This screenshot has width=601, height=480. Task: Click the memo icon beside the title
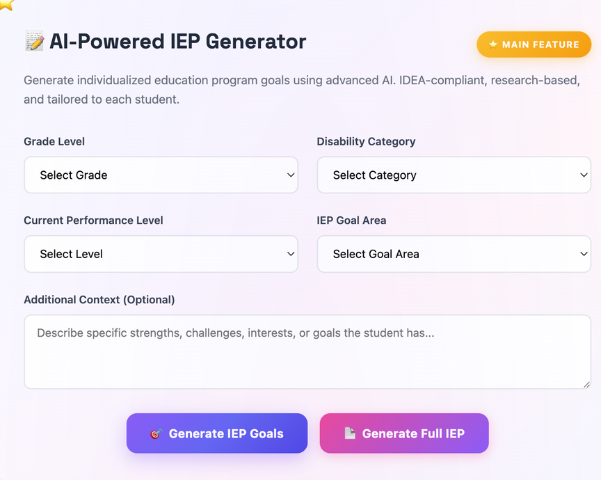[34, 42]
